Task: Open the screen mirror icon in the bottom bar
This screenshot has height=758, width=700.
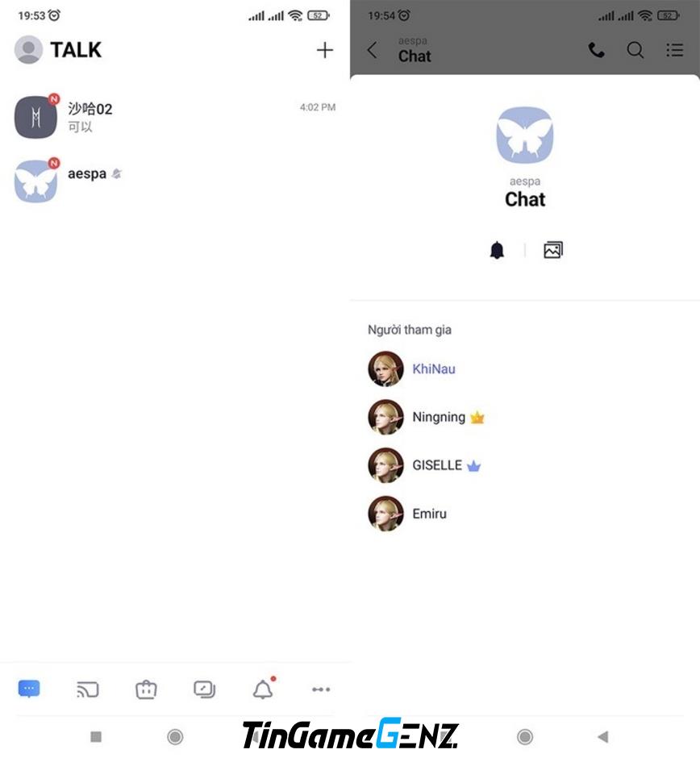Action: pos(205,689)
